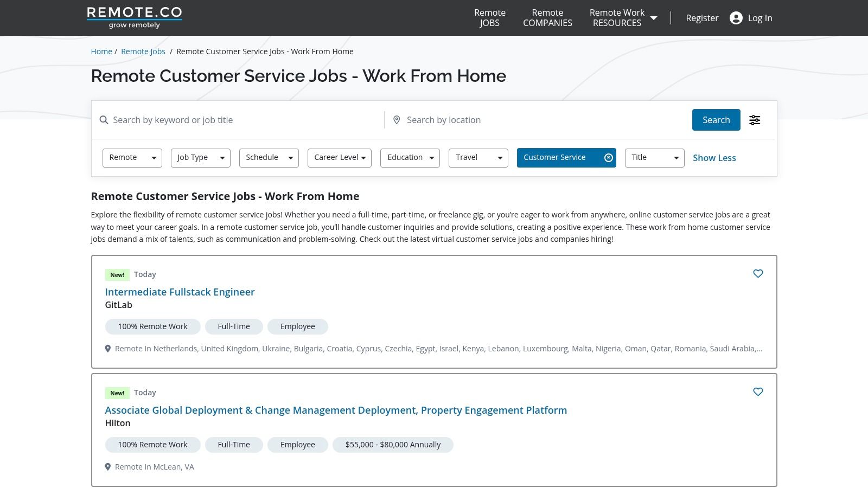Expand the Schedule filter dropdown
The height and width of the screenshot is (488, 868).
click(x=269, y=158)
